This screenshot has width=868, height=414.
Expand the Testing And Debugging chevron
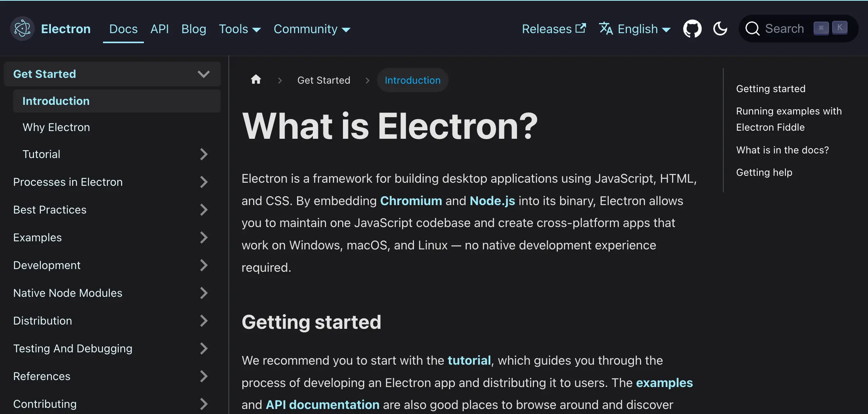[204, 348]
